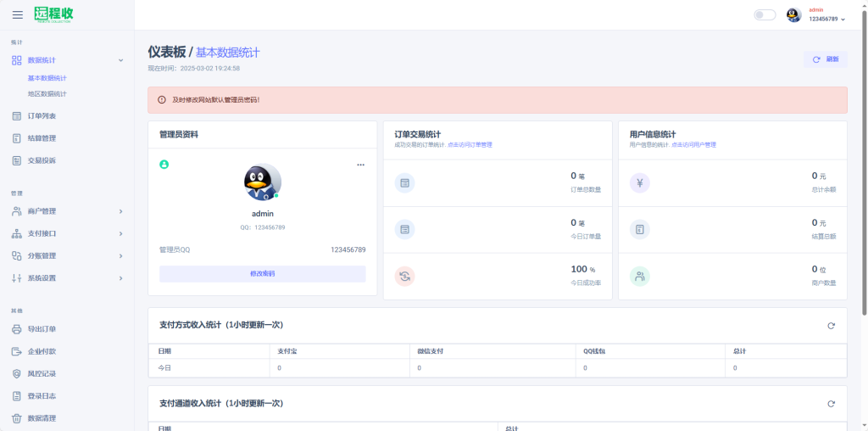Refresh the 支付方式收入统计 panel

(831, 326)
